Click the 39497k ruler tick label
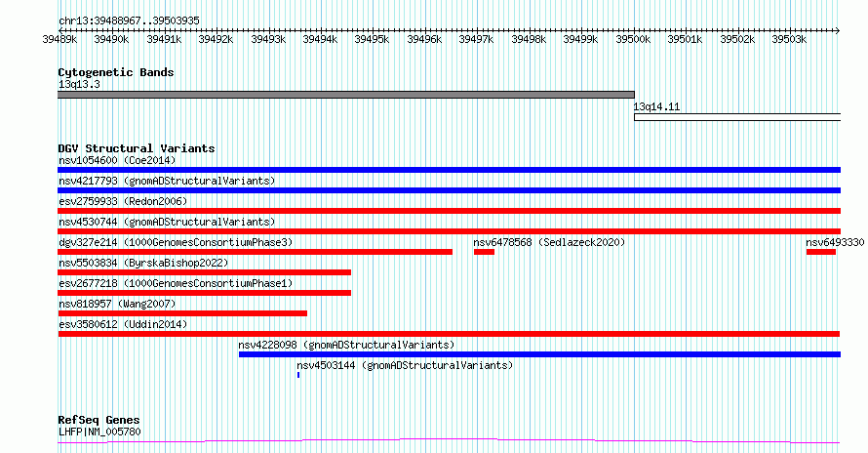The height and width of the screenshot is (453, 868). [476, 39]
